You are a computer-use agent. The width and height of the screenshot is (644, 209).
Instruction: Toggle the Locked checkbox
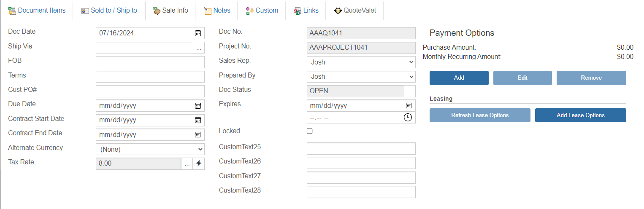(x=310, y=131)
